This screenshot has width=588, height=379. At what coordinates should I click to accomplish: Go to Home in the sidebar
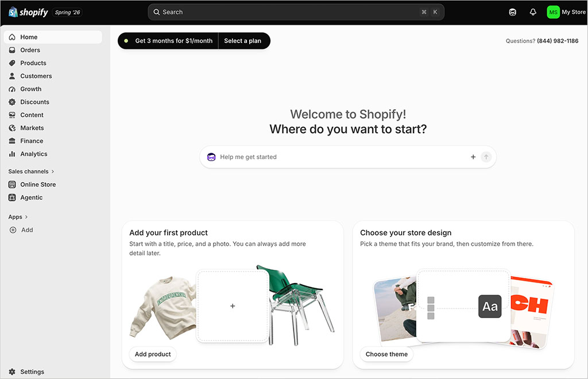(53, 37)
